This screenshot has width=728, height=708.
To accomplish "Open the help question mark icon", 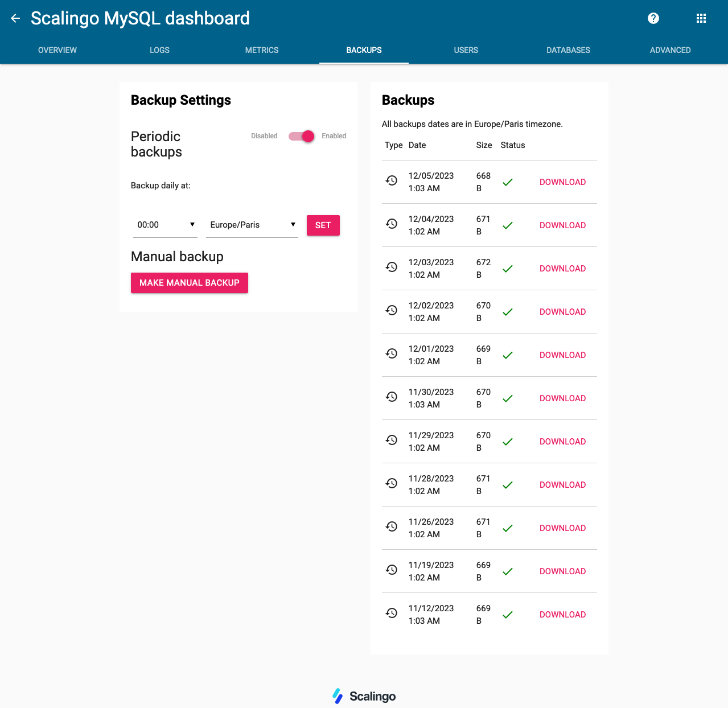I will coord(653,18).
